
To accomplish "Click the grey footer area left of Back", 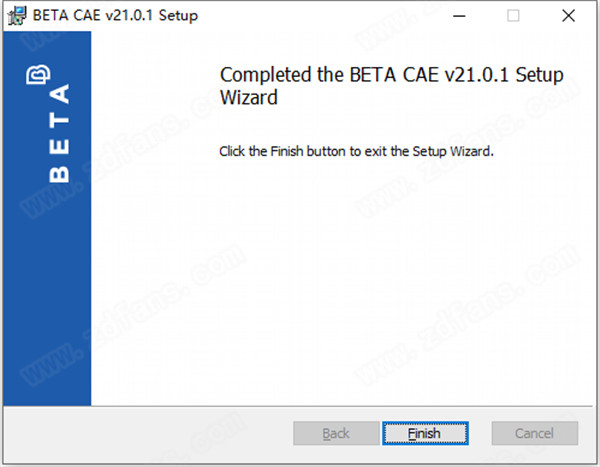I will click(147, 433).
